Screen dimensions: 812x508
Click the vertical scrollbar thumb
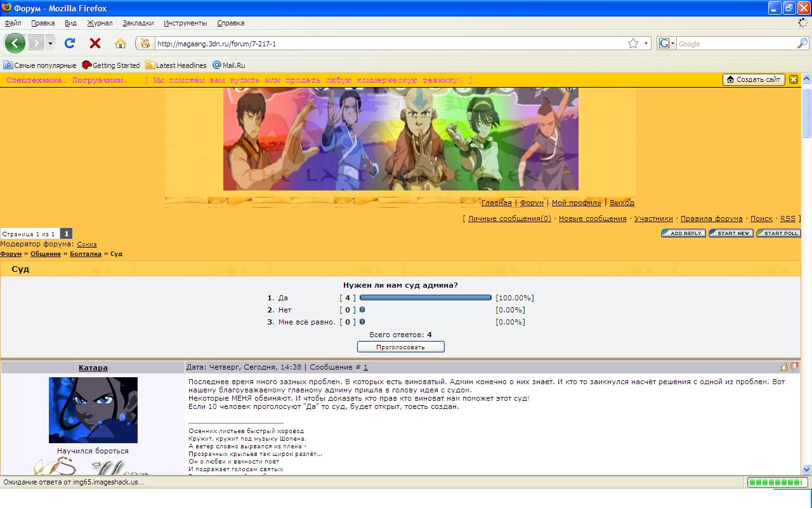coord(806,112)
